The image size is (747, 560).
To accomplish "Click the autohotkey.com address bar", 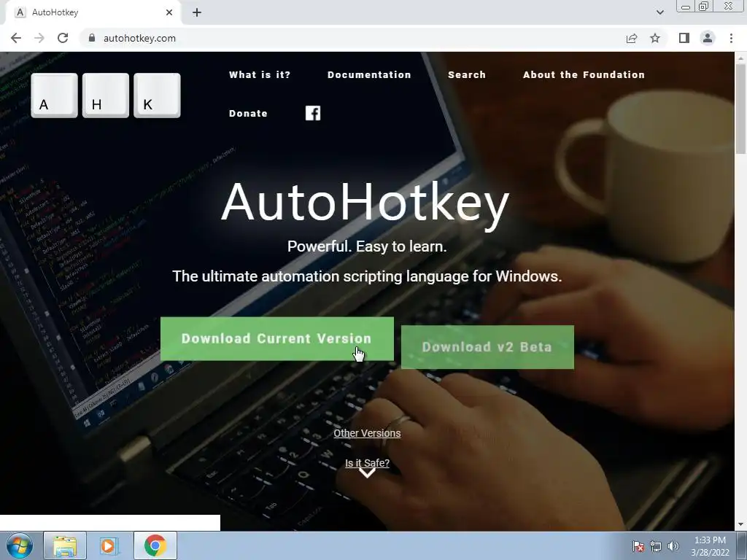I will click(352, 38).
